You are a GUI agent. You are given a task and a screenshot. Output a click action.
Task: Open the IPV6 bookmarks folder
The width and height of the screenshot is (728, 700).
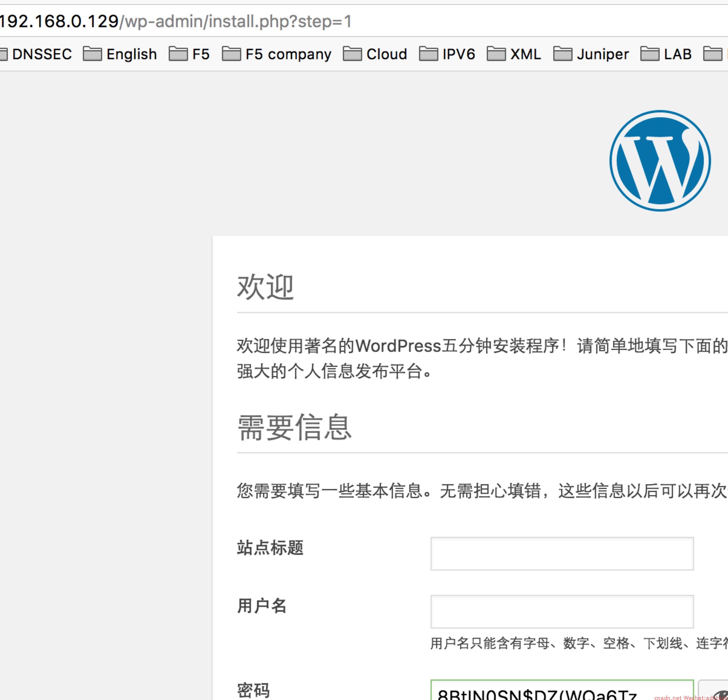[447, 54]
